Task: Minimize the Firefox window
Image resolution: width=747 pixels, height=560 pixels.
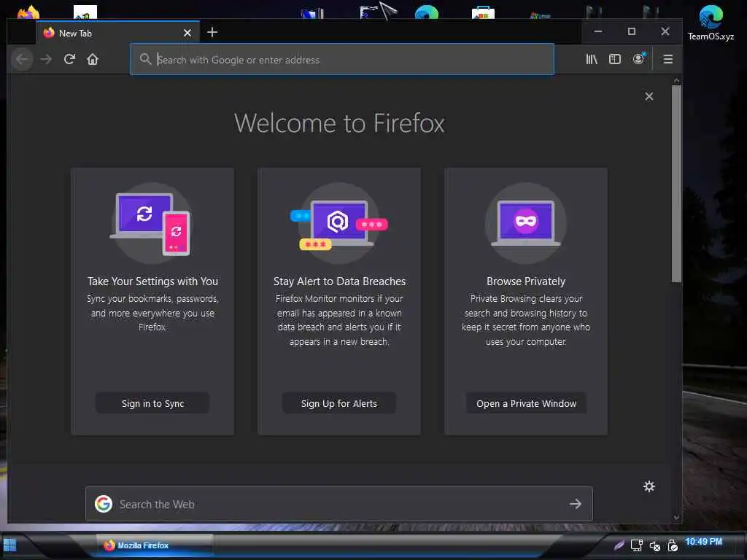Action: pos(598,31)
